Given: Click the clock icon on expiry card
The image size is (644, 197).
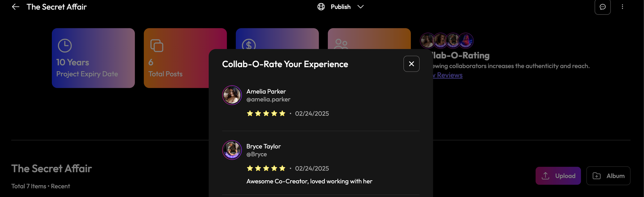Looking at the screenshot, I should (65, 46).
